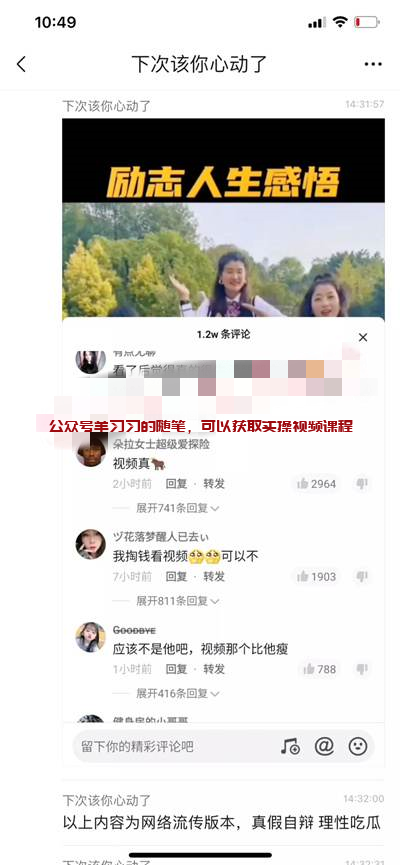This screenshot has width=400, height=865.
Task: Reply to the 朵拉女士超级爱探险 comment
Action: click(x=177, y=484)
